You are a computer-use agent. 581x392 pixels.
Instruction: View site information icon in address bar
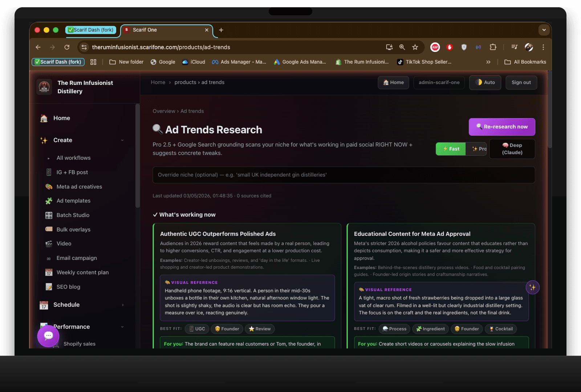pyautogui.click(x=84, y=47)
